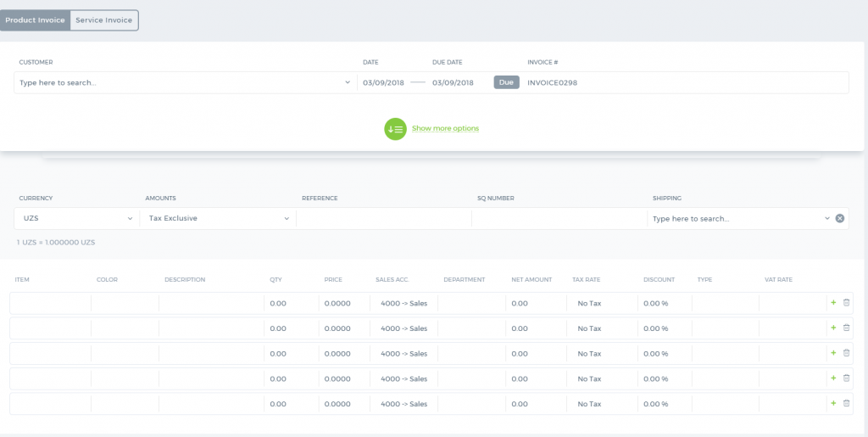The image size is (868, 437).
Task: Open the Amounts Tax Exclusive dropdown
Action: coord(218,218)
